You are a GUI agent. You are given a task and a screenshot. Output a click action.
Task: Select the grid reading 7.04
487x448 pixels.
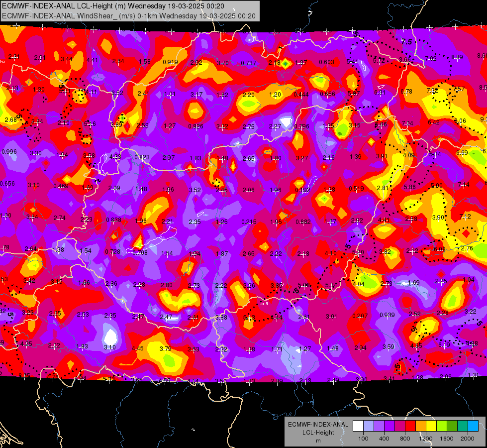(x=407, y=123)
